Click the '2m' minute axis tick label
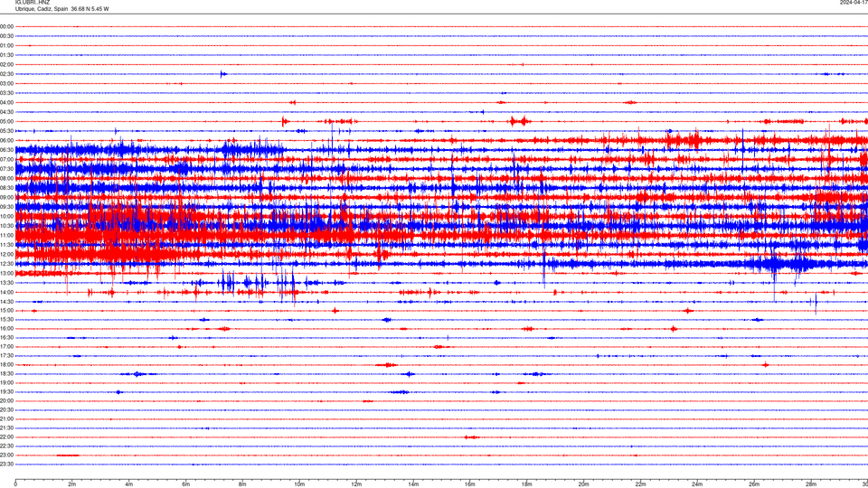The height and width of the screenshot is (488, 868). click(72, 484)
